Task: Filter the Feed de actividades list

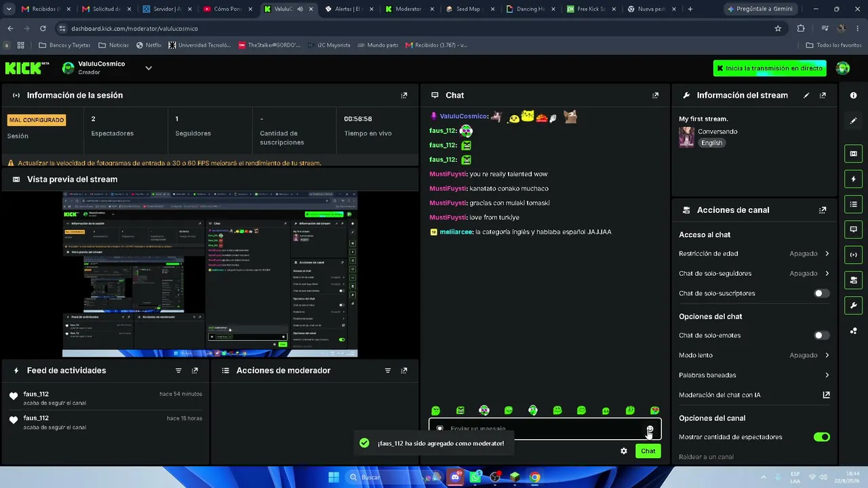Action: (178, 371)
